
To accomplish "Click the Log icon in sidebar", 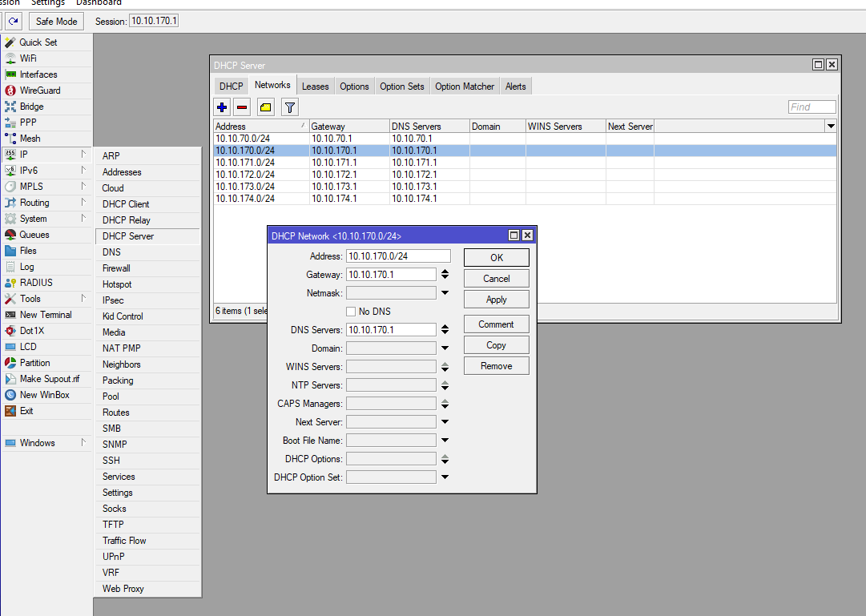I will coord(10,266).
